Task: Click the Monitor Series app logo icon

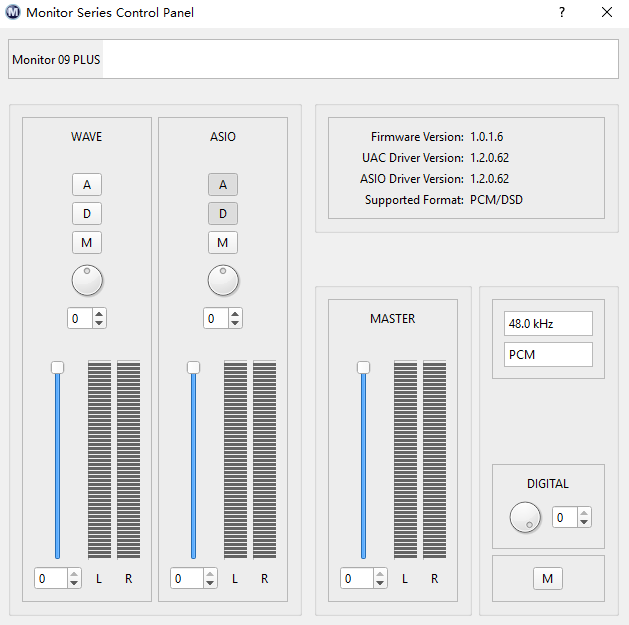Action: click(x=12, y=13)
